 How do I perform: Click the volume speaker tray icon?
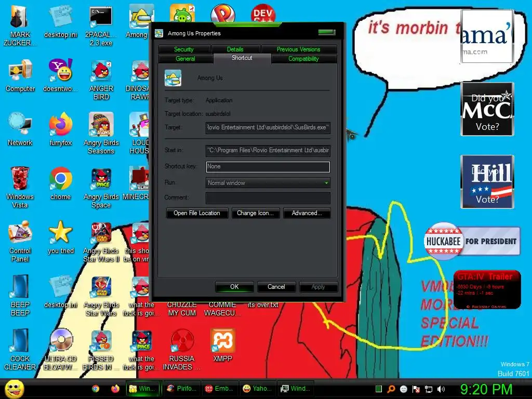click(441, 389)
